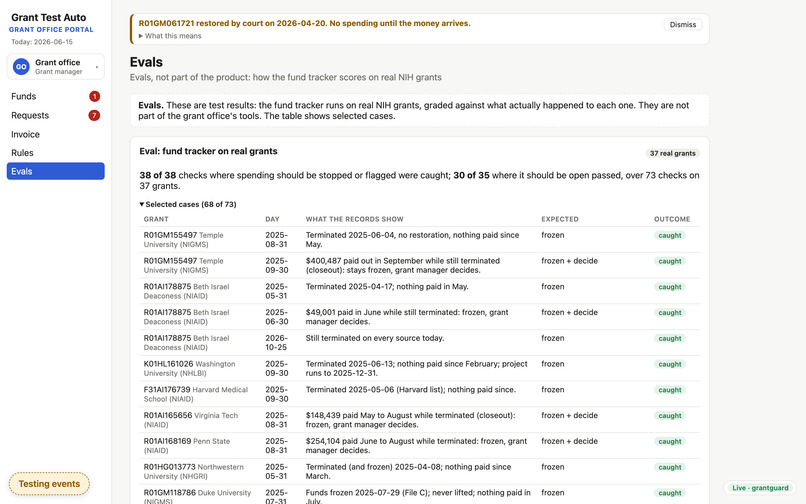Click caught badge for '$148,439 paid May to August' row
This screenshot has height=504, width=806.
[670, 416]
